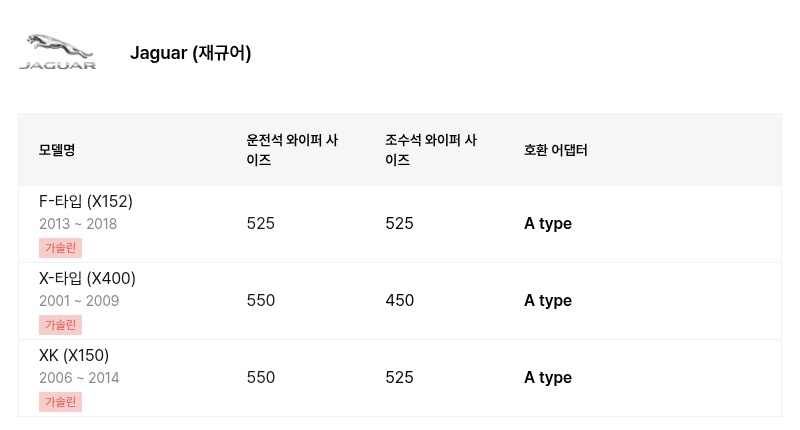Select the 2006 ~ 2014 year range
The width and height of the screenshot is (800, 430).
point(79,378)
